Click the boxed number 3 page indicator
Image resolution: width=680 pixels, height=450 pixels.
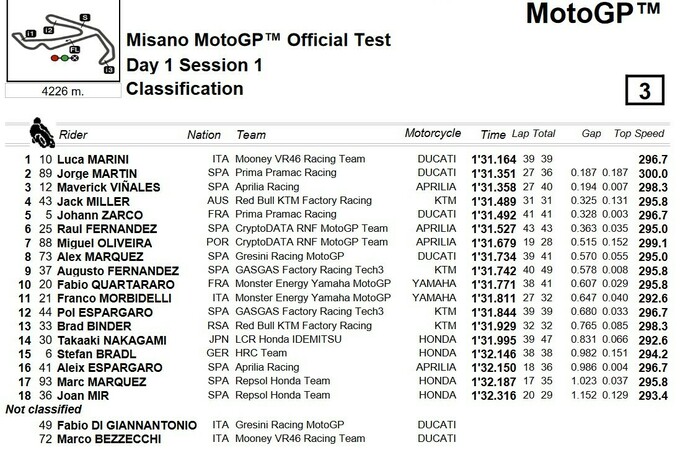click(x=644, y=91)
